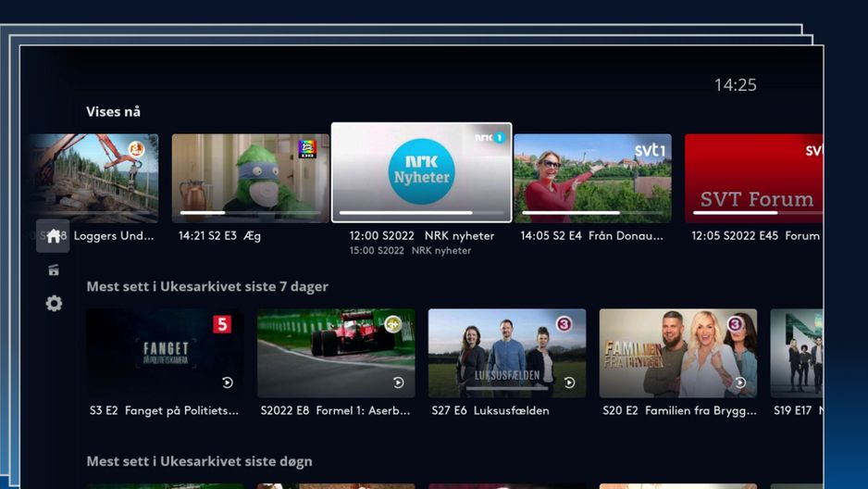Click 'Mest sett i Ukesarkivet siste 7 dager' heading
The width and height of the screenshot is (868, 489).
pyautogui.click(x=207, y=286)
